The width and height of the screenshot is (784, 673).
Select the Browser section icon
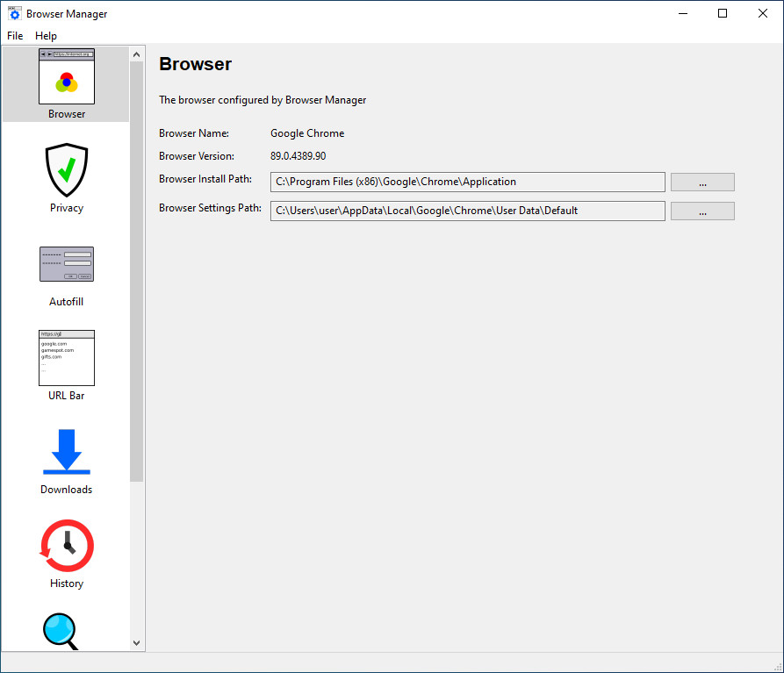click(x=67, y=76)
